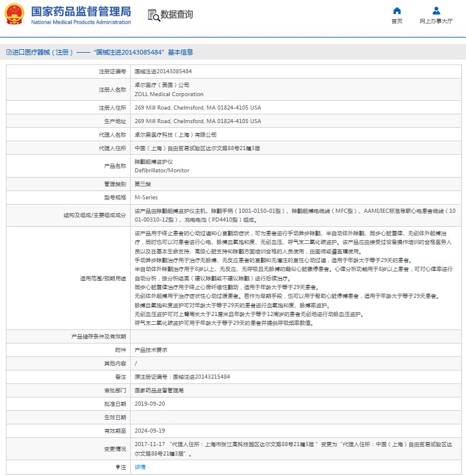The width and height of the screenshot is (466, 476).
Task: Click the home house icon
Action: [x=397, y=11]
